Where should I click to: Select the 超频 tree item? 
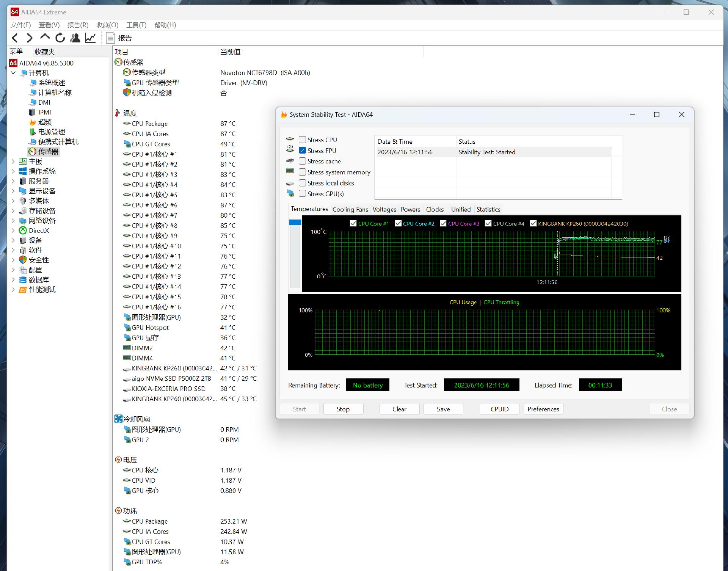(x=45, y=122)
